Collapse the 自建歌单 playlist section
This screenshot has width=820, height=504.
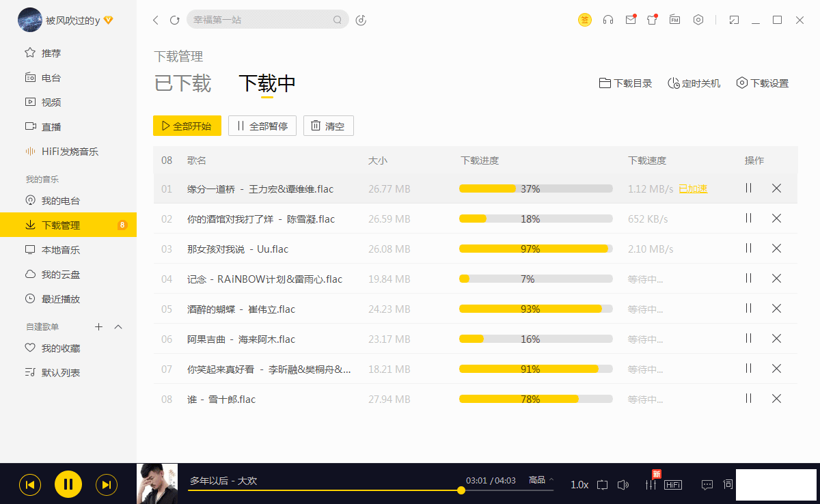coord(118,327)
